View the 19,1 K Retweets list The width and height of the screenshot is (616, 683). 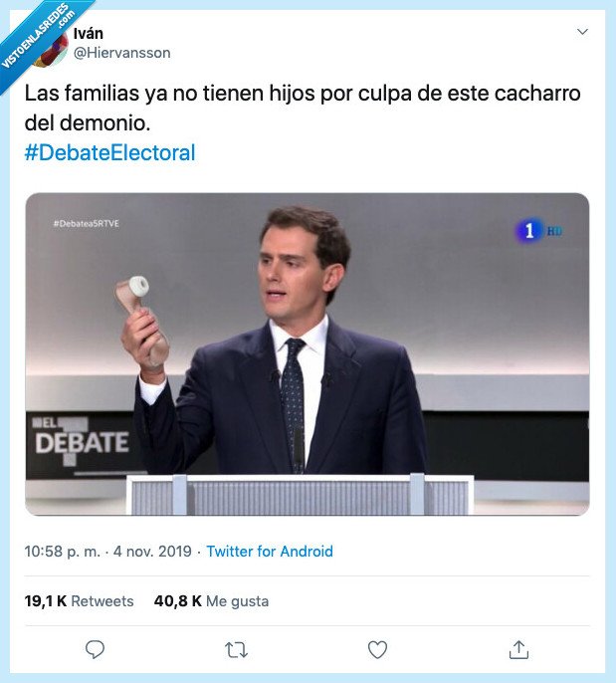click(x=79, y=601)
